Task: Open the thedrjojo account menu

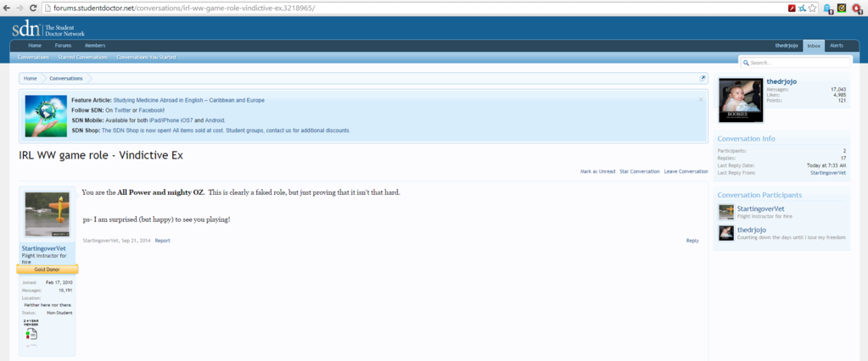Action: 786,45
